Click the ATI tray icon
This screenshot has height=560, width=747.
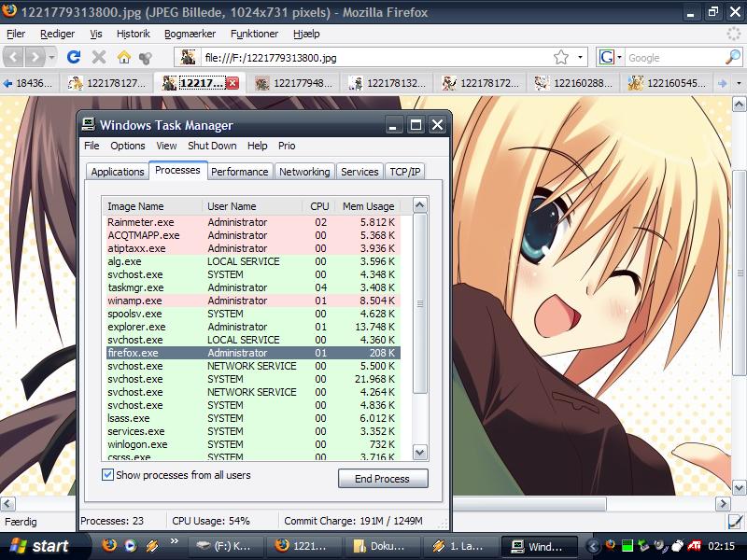tap(696, 546)
